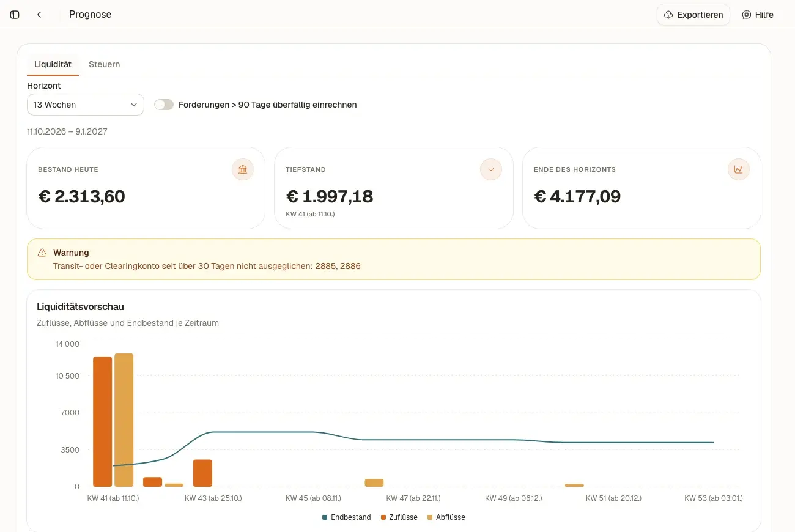This screenshot has height=532, width=795.
Task: Enable overdue receivables over 90 days toggle
Action: click(164, 105)
